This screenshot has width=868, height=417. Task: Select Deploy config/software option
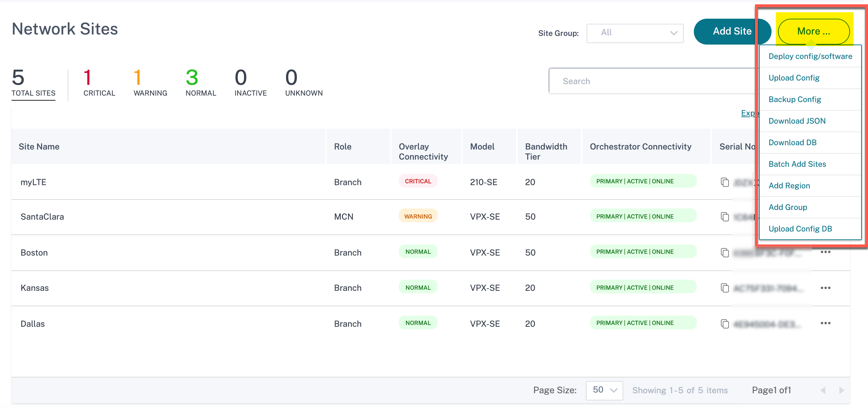(810, 56)
